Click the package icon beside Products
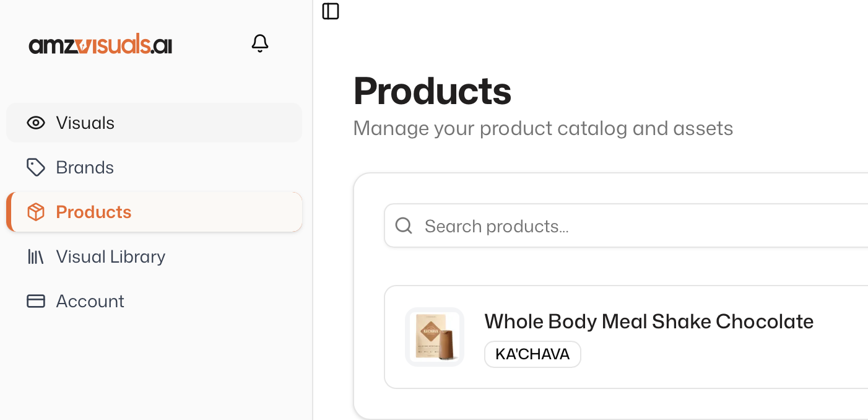The height and width of the screenshot is (420, 868). point(36,212)
